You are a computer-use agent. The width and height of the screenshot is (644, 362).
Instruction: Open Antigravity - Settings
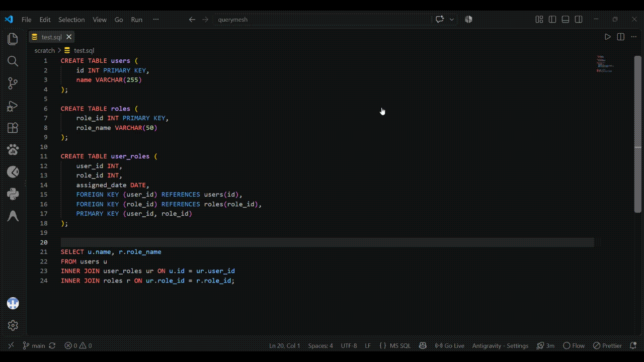tap(500, 345)
